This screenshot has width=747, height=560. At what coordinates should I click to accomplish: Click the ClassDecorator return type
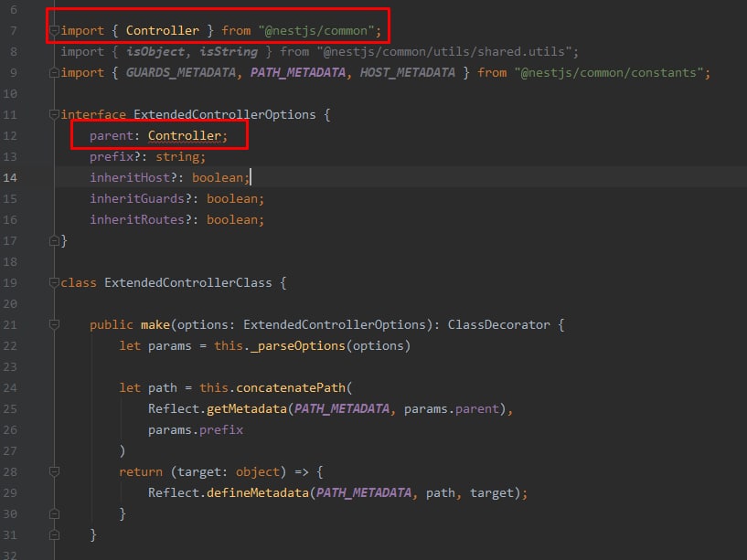pos(499,324)
